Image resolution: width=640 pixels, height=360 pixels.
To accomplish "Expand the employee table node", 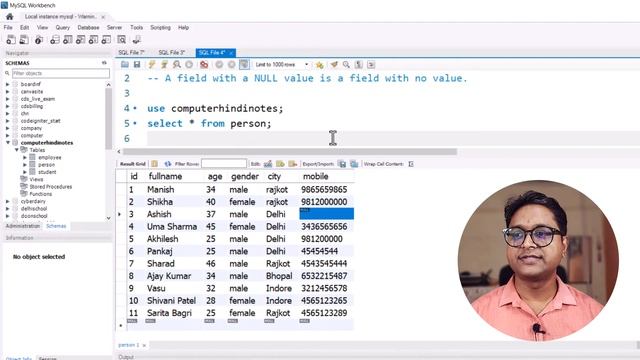I will 25,157.
